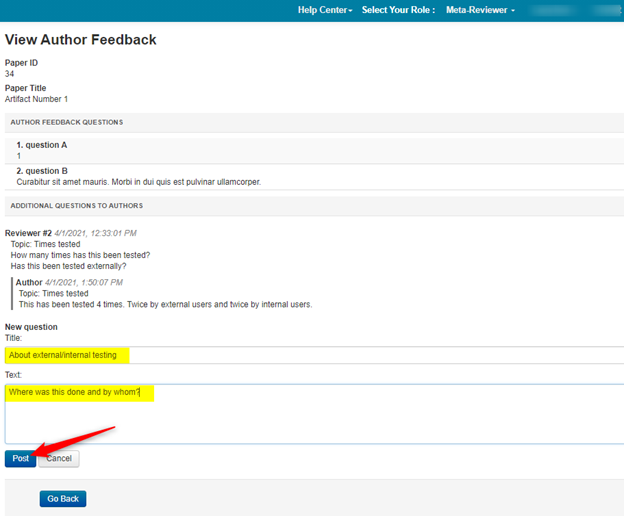Click the 'Reviewer #2' name label
This screenshot has width=624, height=516.
coord(28,233)
